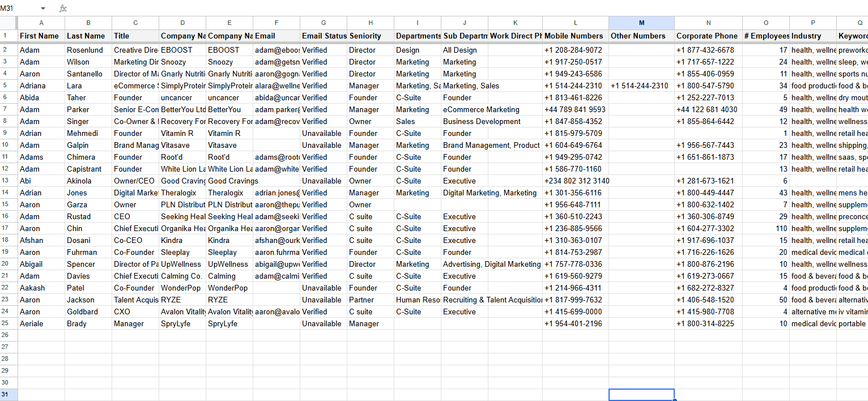868x401 pixels.
Task: Select the Owner/CEO title cell
Action: (135, 181)
